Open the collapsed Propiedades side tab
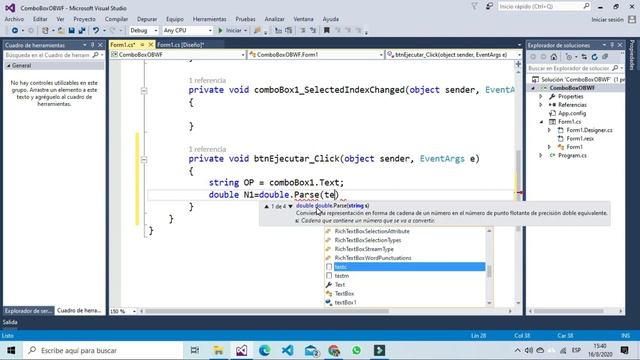The image size is (640, 360). pyautogui.click(x=633, y=55)
